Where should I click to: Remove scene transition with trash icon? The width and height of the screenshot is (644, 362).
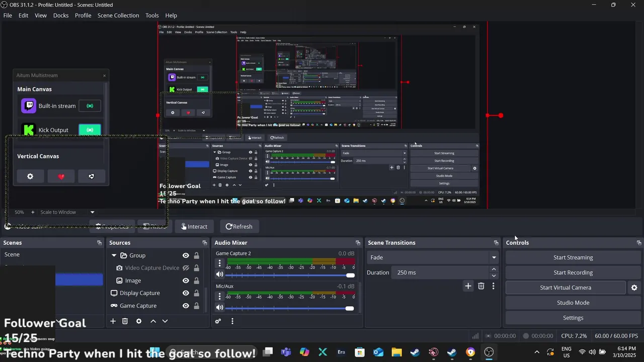point(481,286)
